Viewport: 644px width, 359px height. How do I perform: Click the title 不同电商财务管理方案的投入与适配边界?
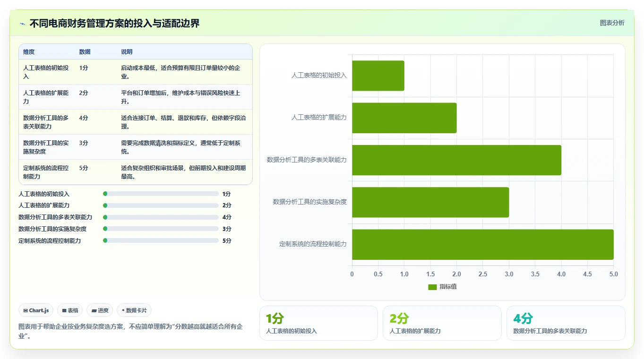(115, 23)
